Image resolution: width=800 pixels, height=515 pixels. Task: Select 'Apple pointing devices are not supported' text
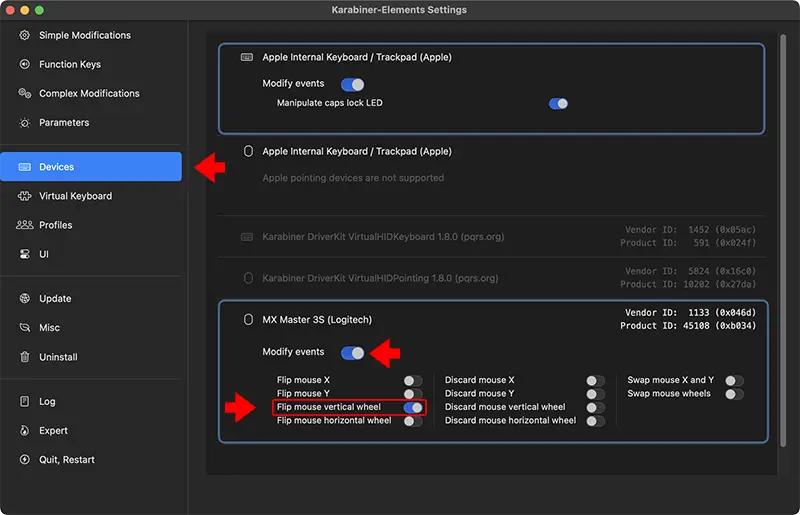[353, 178]
